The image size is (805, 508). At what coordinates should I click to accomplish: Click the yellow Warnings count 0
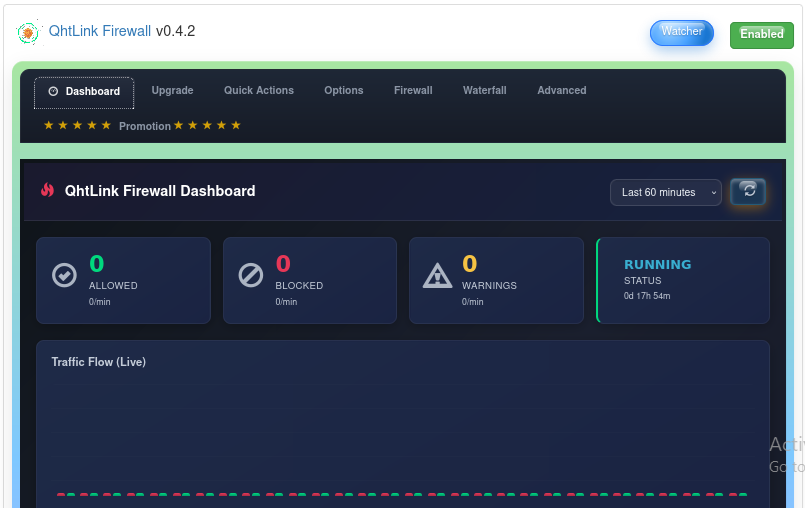(469, 264)
